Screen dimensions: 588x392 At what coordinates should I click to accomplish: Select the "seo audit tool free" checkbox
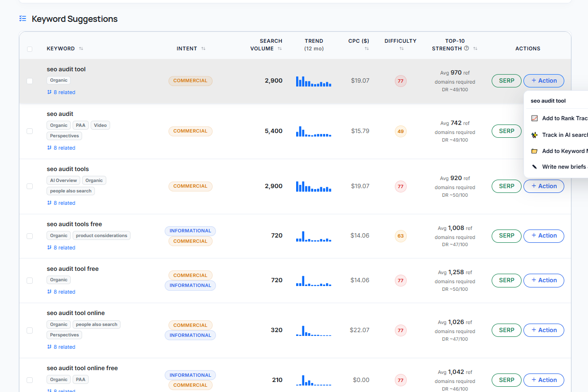30,281
